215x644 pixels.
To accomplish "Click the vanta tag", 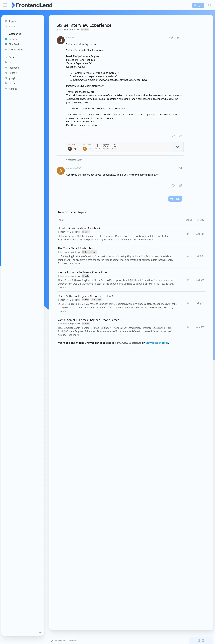I will pyautogui.click(x=86, y=324).
